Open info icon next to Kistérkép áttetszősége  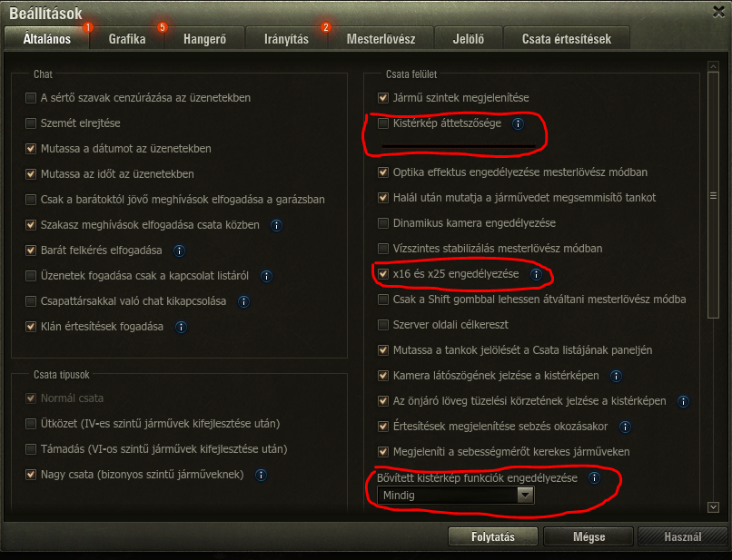(x=519, y=123)
